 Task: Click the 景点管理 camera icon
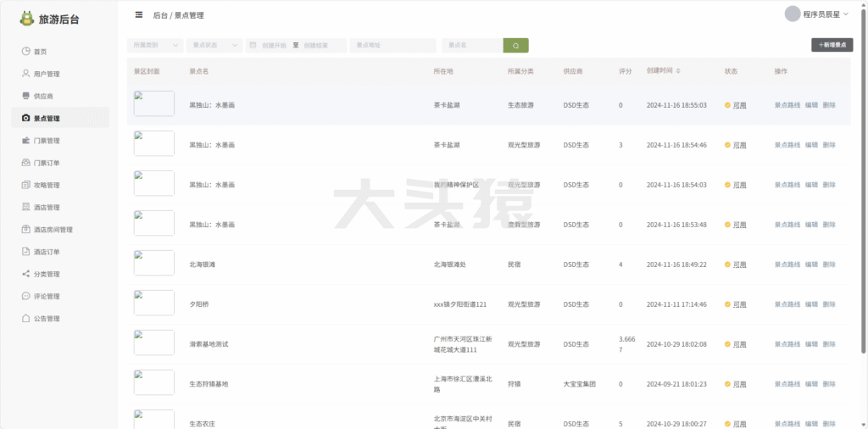click(x=25, y=118)
